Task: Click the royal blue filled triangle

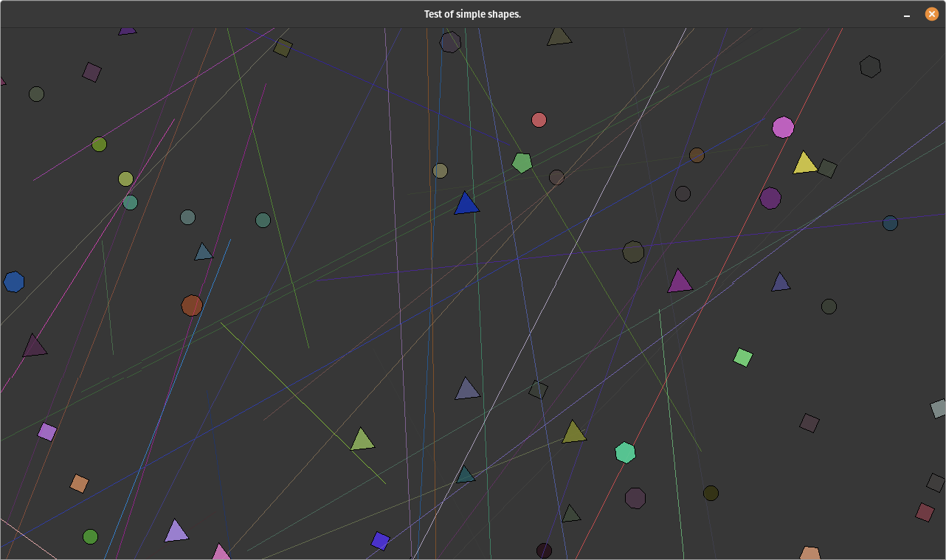Action: (x=466, y=204)
